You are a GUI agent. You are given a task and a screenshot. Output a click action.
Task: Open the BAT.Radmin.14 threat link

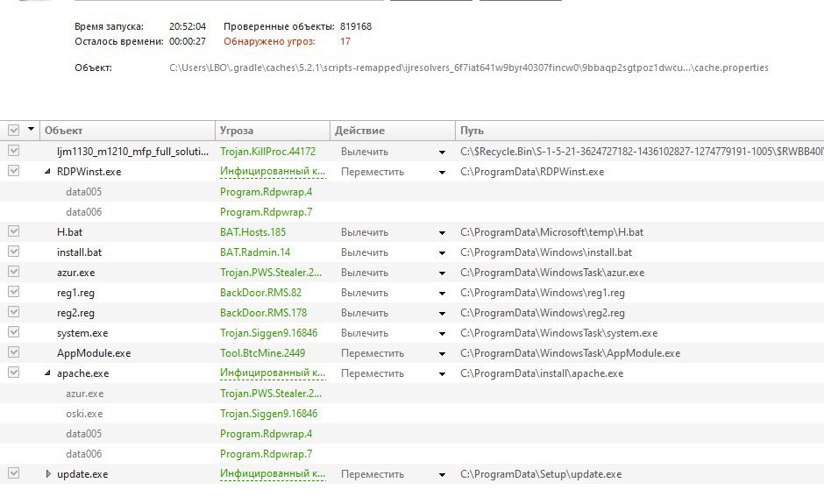tap(255, 252)
